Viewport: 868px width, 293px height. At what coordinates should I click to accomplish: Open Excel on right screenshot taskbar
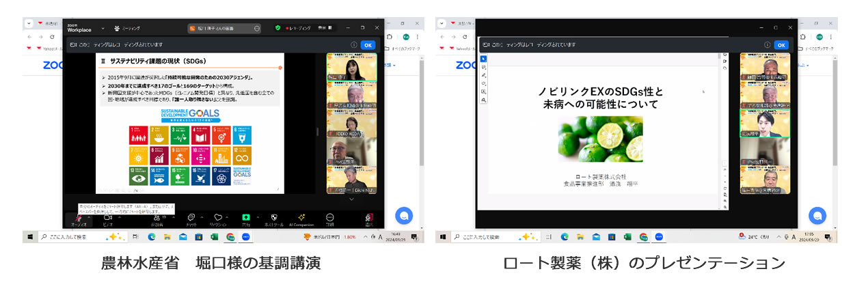coord(627,237)
